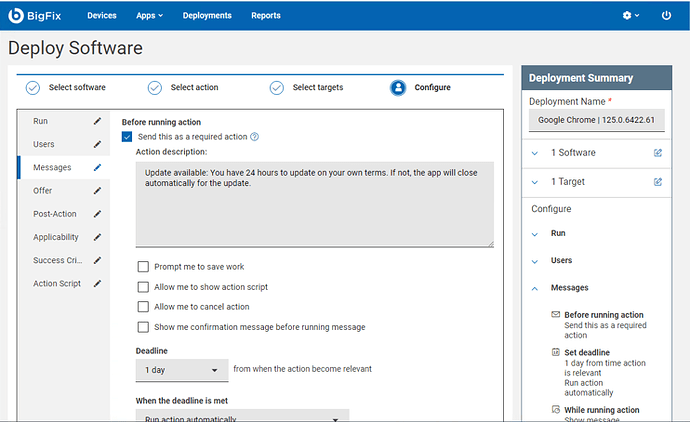Click pencil icon next to Run

97,121
